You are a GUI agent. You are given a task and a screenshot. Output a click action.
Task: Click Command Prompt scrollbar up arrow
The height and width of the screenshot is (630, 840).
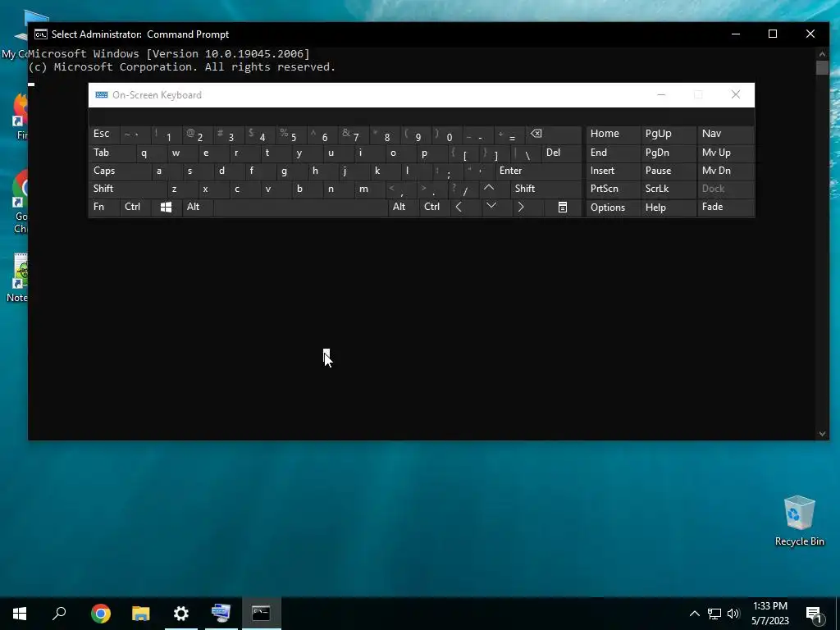(822, 53)
